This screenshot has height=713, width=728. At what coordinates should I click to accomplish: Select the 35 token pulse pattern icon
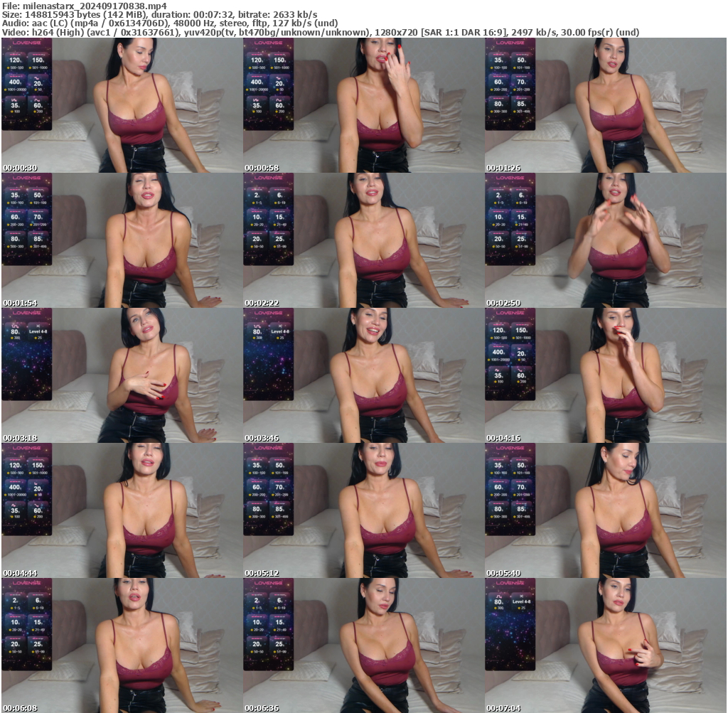15,104
